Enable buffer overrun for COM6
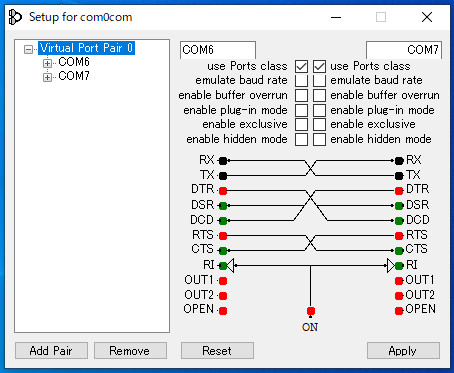 pyautogui.click(x=301, y=95)
